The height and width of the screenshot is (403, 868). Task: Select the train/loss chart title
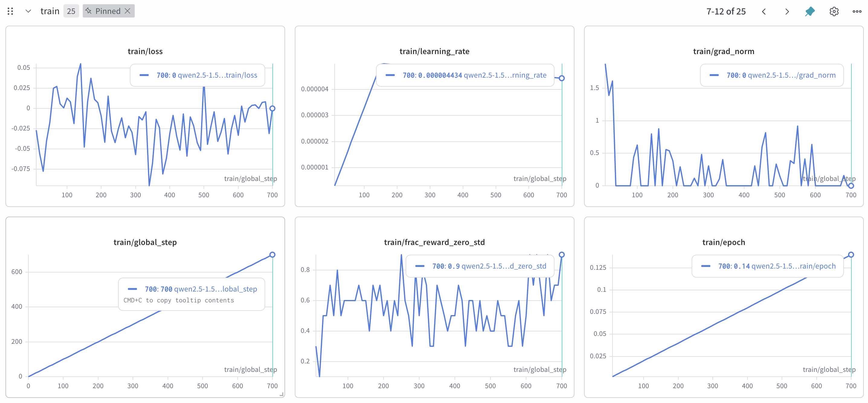click(x=145, y=51)
